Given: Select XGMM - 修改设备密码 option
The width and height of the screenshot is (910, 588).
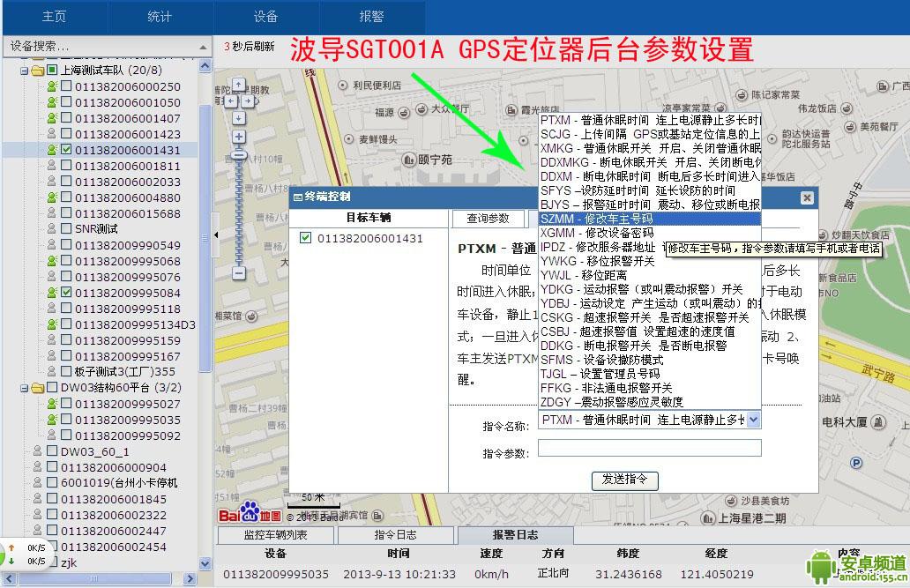Looking at the screenshot, I should click(x=649, y=233).
